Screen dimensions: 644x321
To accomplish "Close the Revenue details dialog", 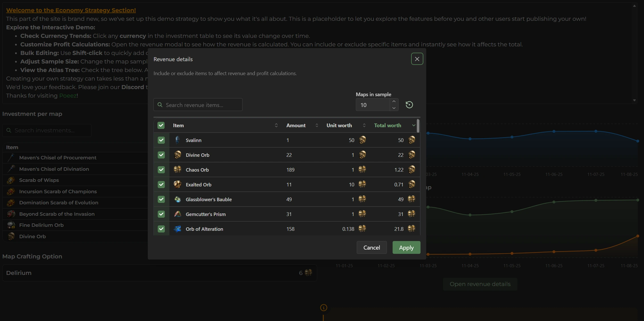I will coord(417,59).
